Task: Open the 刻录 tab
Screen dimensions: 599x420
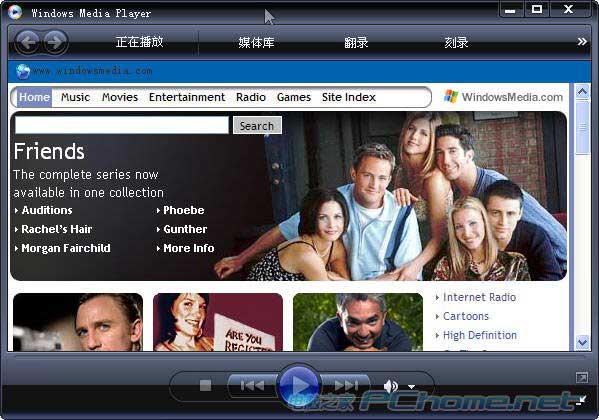Action: click(456, 42)
